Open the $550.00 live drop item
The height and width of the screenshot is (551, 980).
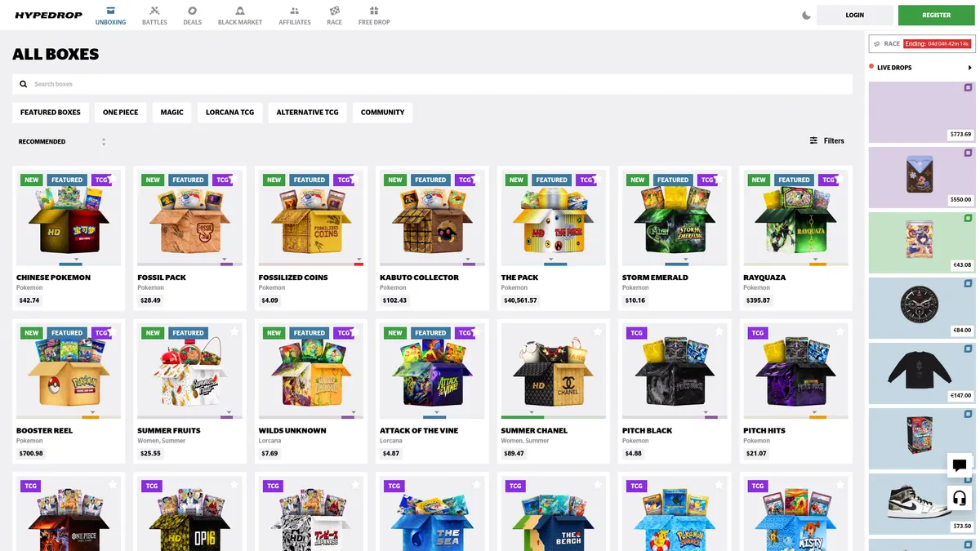tap(922, 177)
